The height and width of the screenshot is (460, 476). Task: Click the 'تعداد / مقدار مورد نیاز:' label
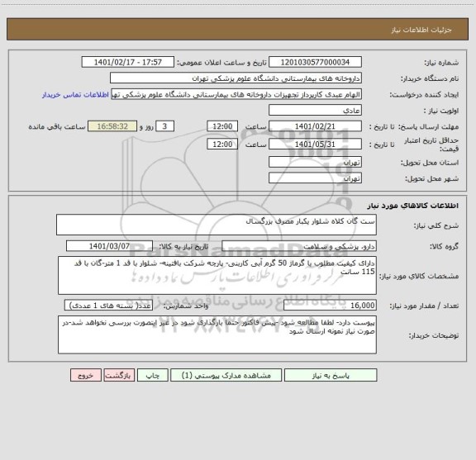click(x=424, y=306)
